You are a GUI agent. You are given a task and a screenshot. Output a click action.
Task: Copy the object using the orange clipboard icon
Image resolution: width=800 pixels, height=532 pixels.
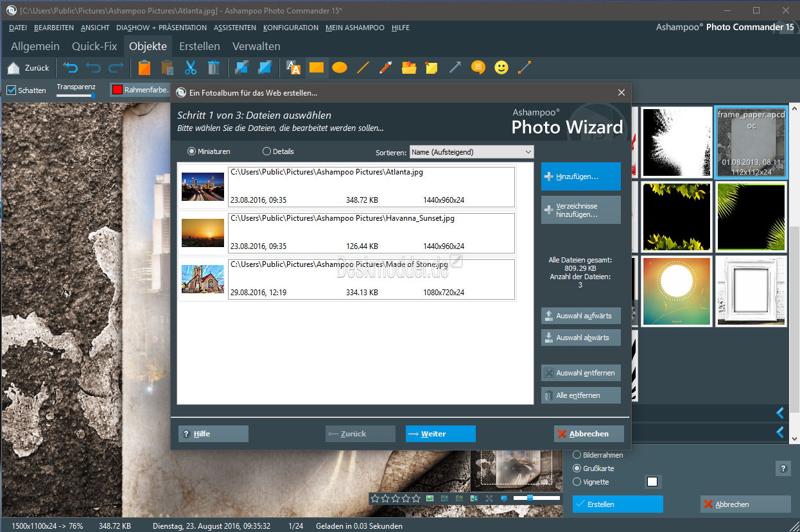pos(144,67)
